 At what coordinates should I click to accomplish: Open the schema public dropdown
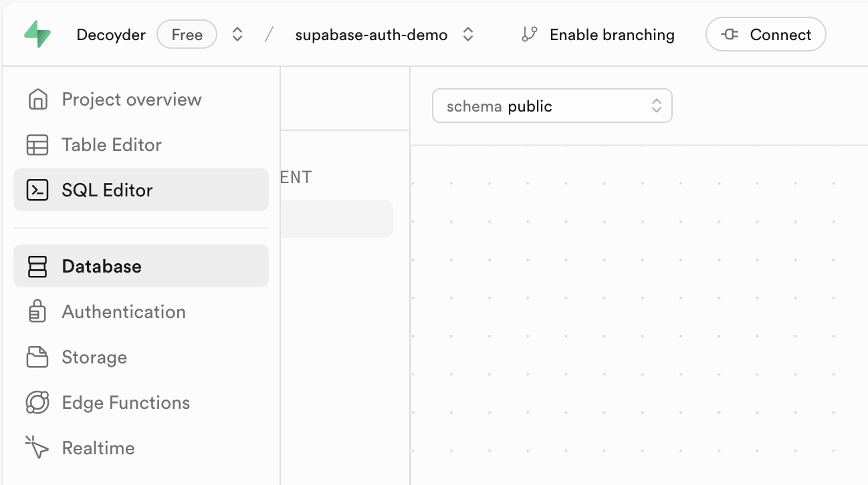click(x=552, y=106)
